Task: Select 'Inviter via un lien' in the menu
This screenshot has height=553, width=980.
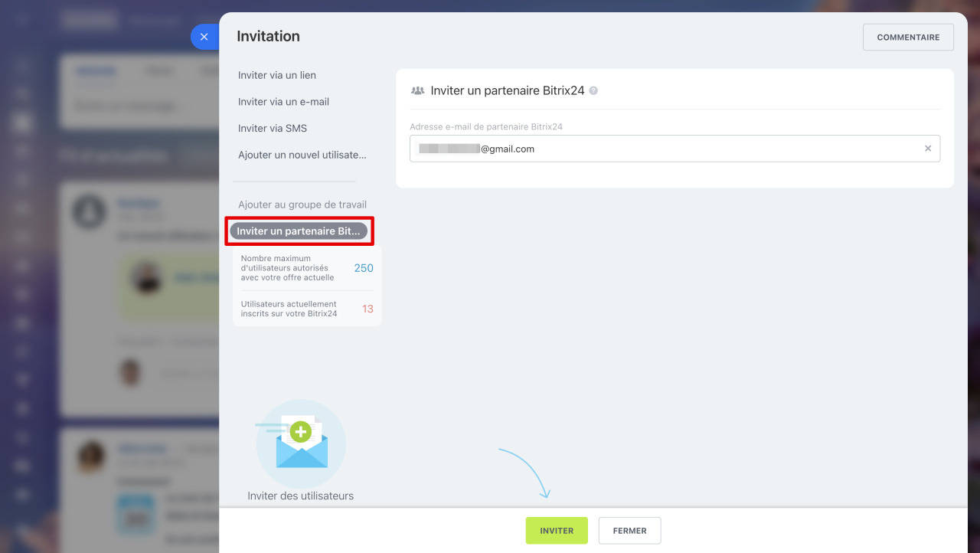Action: click(x=277, y=75)
